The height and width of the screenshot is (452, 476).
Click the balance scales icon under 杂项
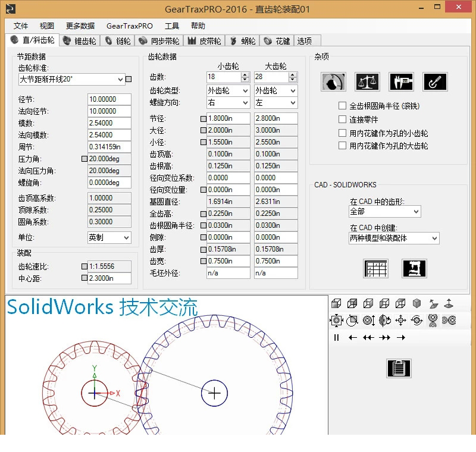click(x=367, y=82)
